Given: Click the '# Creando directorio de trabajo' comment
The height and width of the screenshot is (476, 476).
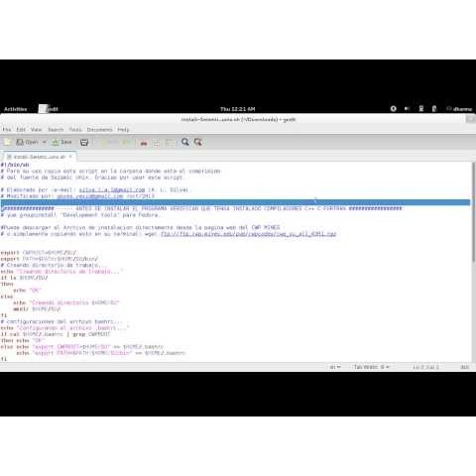Looking at the screenshot, I should [x=54, y=265].
